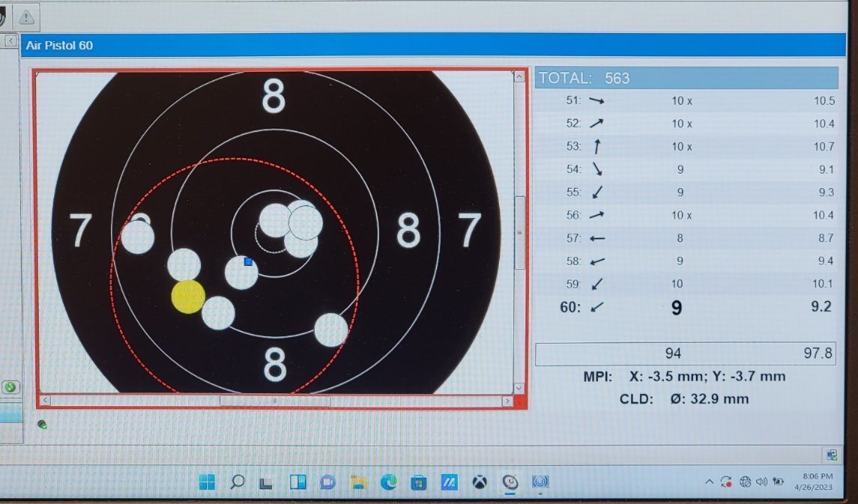Open the network globe tray icon

pyautogui.click(x=746, y=482)
